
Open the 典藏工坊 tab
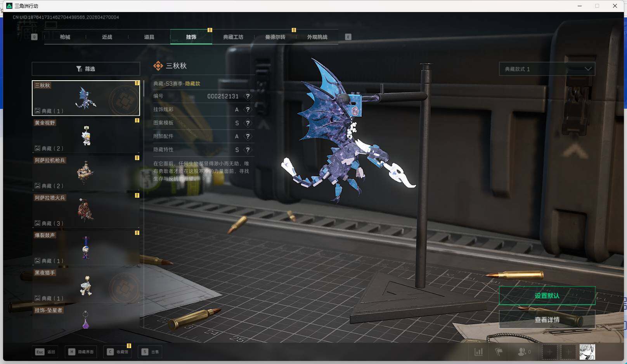tap(233, 37)
